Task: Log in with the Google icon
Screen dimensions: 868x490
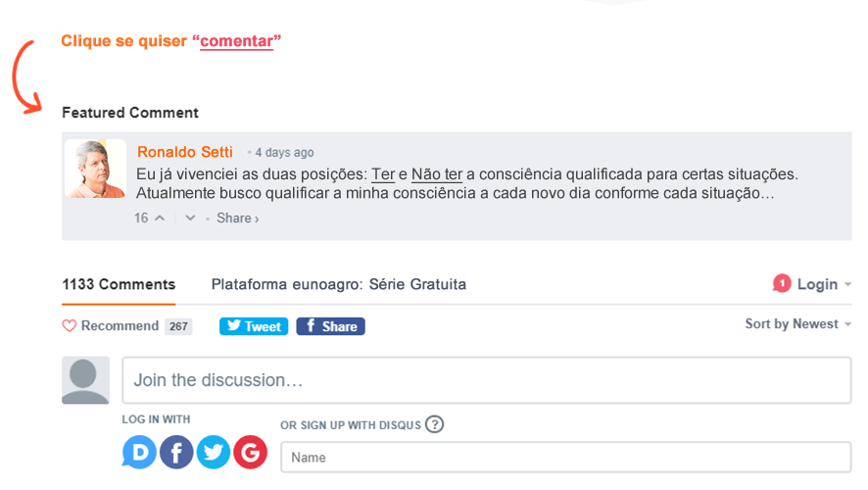Action: [x=250, y=453]
